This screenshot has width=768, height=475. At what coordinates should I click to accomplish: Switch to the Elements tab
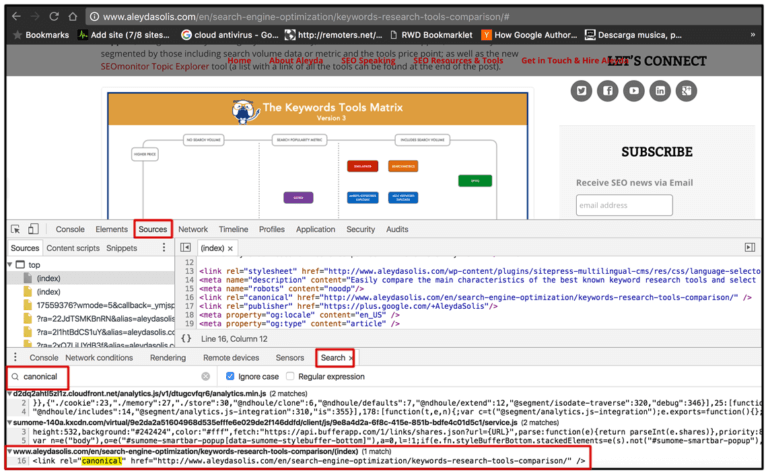click(x=112, y=229)
